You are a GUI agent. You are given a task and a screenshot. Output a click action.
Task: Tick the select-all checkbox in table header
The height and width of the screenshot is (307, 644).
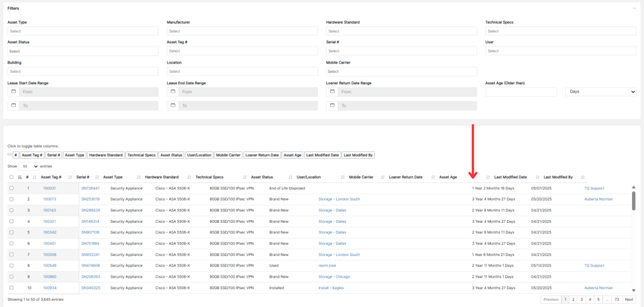11,177
